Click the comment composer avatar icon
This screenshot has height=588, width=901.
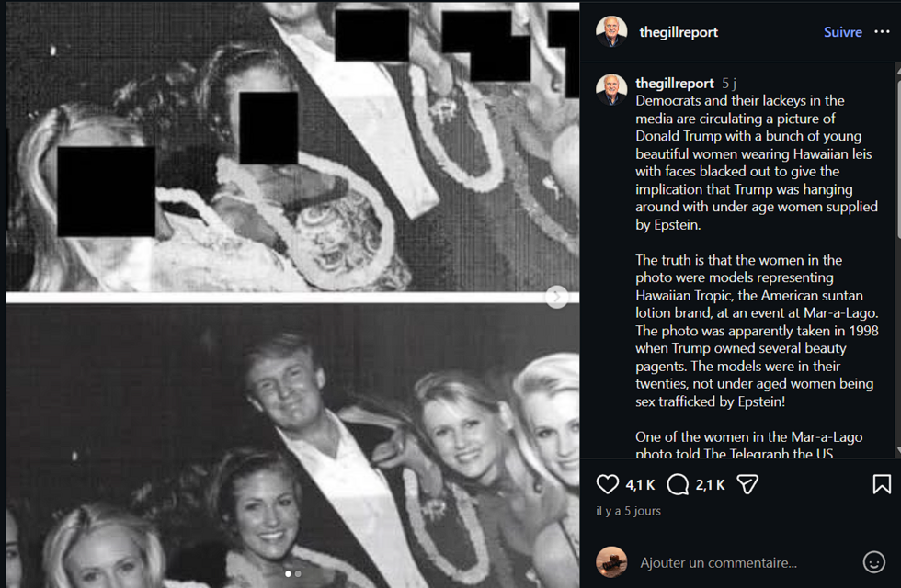(610, 561)
